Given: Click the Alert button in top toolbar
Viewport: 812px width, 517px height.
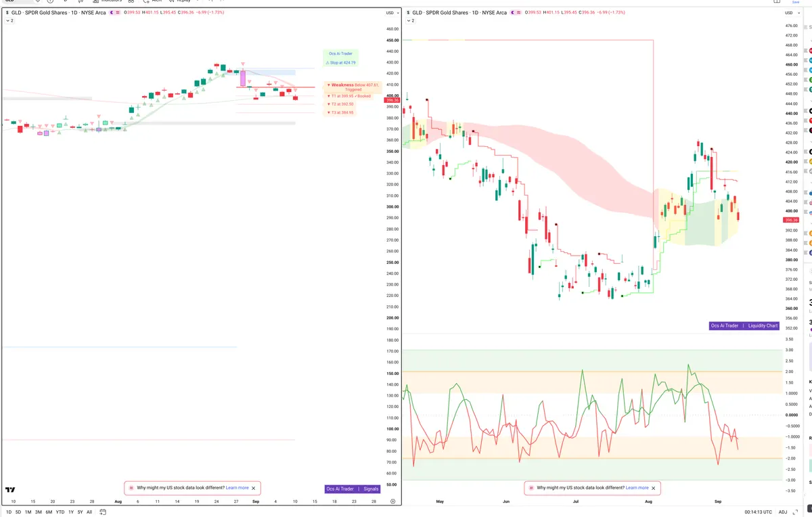Looking at the screenshot, I should [x=152, y=1].
